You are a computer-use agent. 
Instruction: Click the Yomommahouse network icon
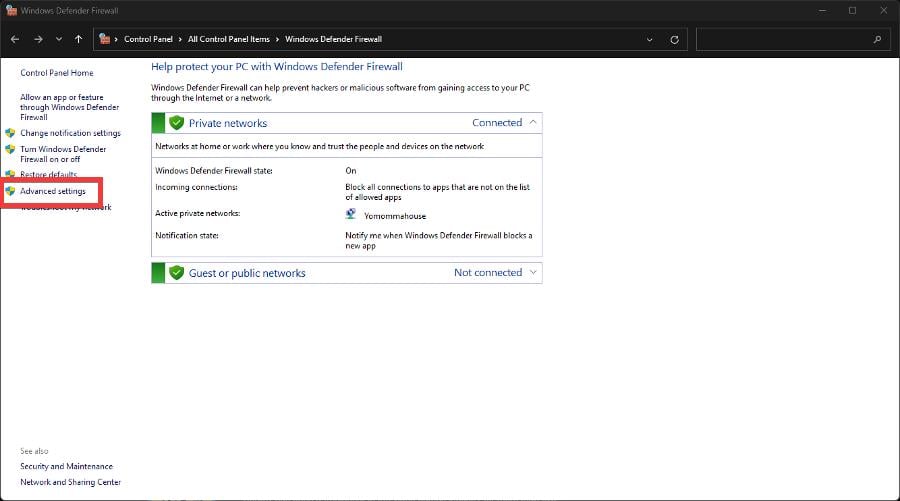[x=351, y=214]
